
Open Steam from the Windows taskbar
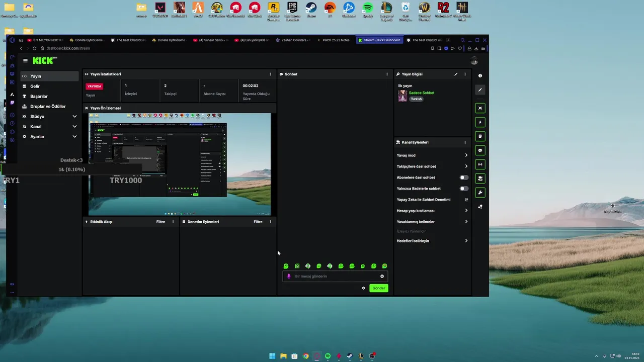point(350,356)
